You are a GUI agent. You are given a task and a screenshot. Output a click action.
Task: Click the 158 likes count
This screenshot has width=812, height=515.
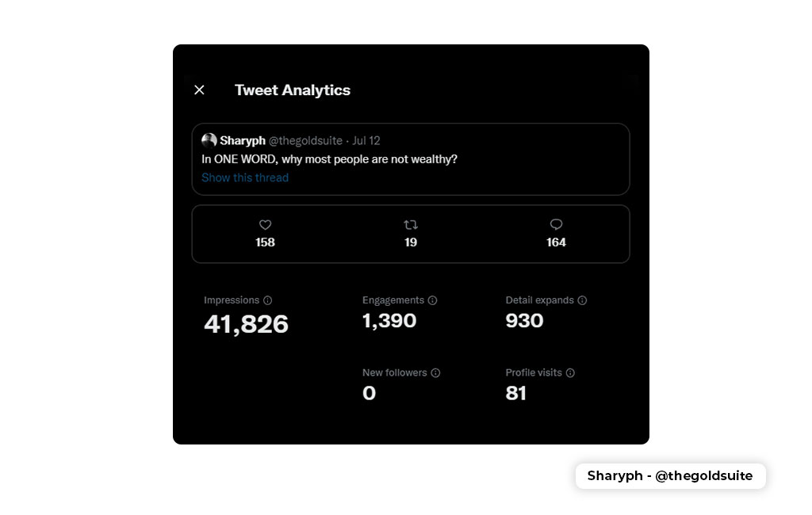265,242
